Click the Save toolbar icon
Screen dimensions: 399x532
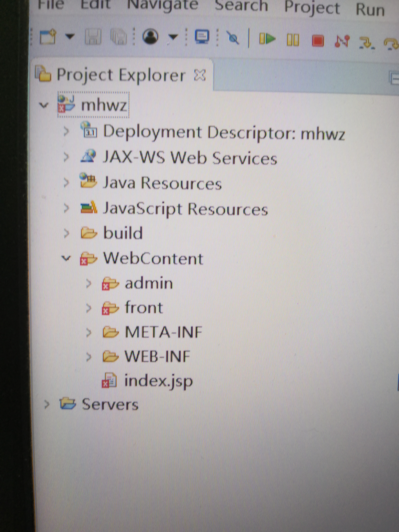pos(93,37)
